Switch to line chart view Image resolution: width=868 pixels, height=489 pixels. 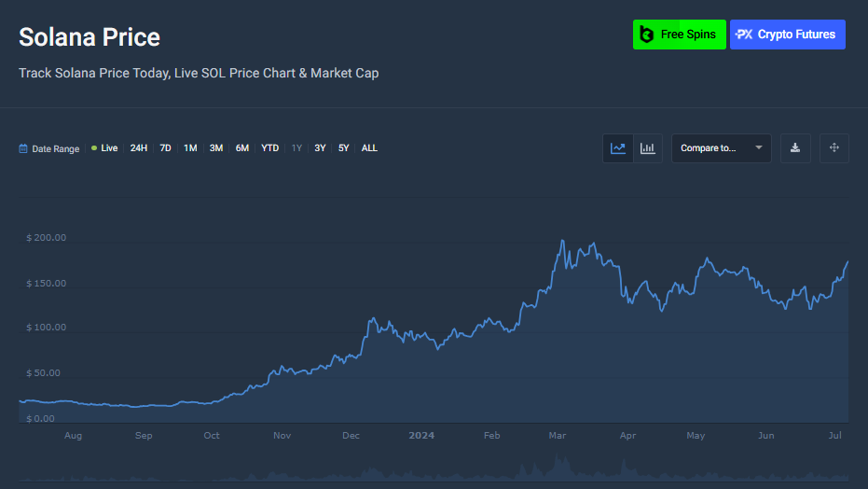pos(618,148)
